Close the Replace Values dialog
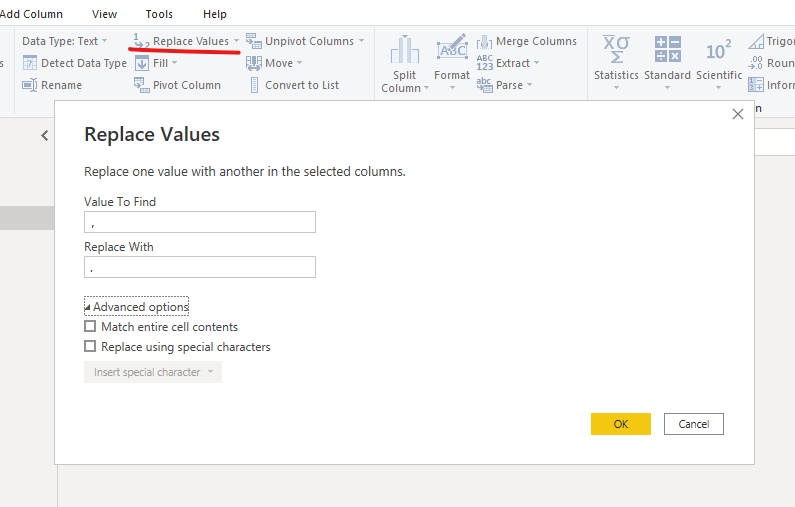795x507 pixels. 738,114
